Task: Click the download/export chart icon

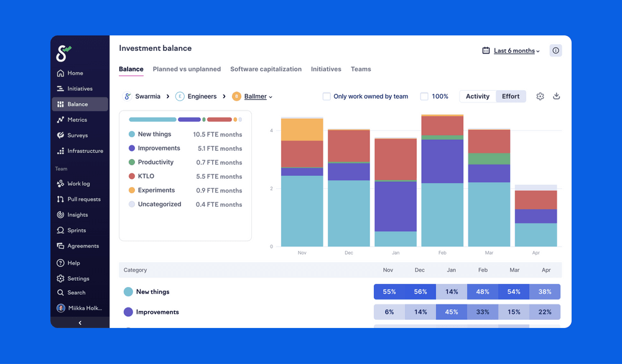Action: (x=557, y=96)
